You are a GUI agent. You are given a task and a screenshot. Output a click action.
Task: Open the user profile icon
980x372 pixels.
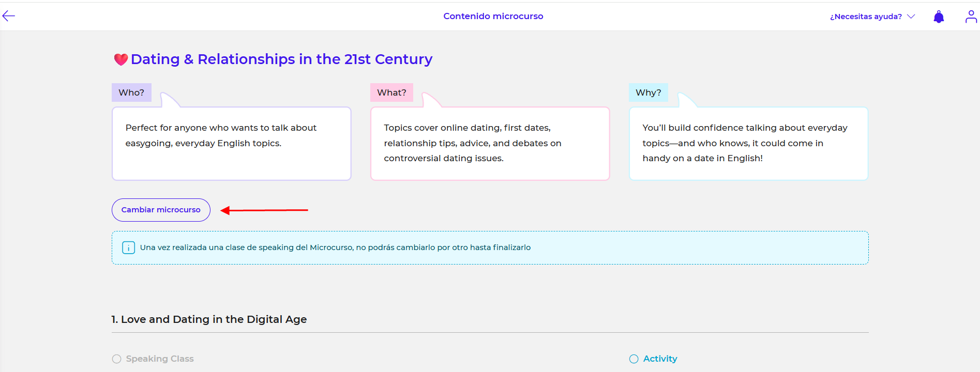[x=971, y=17]
